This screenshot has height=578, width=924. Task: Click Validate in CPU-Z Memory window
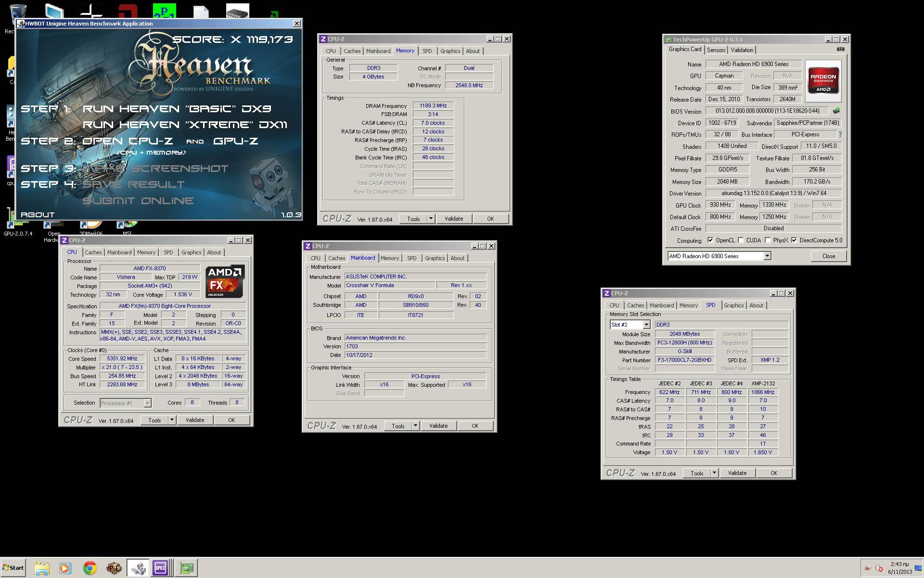[x=453, y=219]
